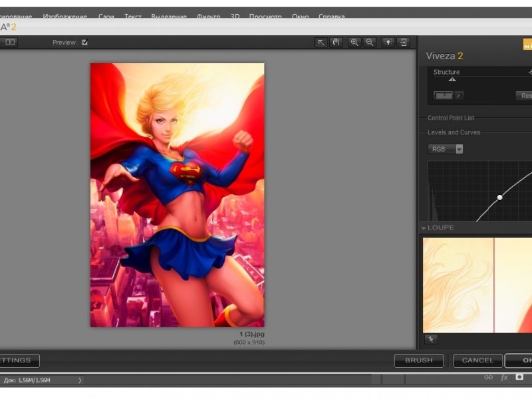Click the zoom out magnifier

pos(370,43)
